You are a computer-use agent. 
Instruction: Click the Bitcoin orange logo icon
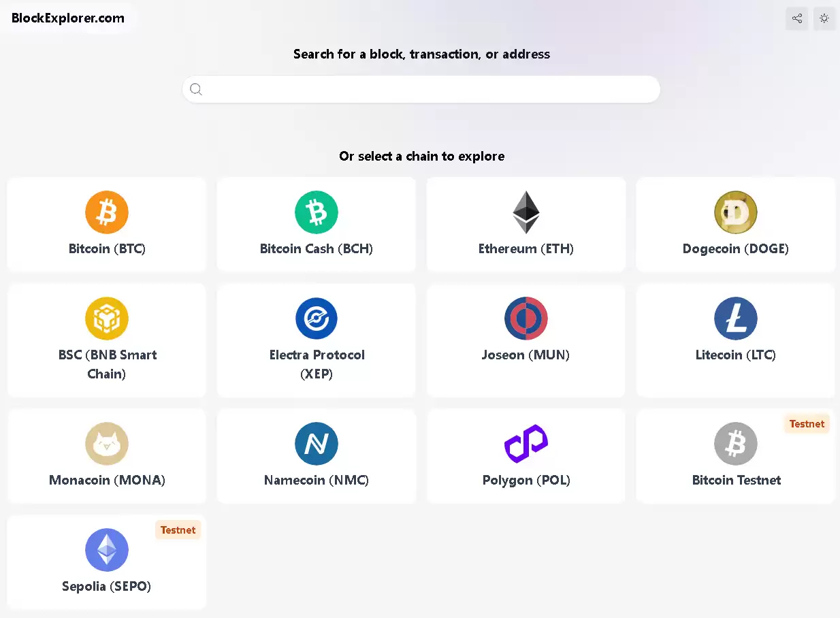pyautogui.click(x=107, y=212)
